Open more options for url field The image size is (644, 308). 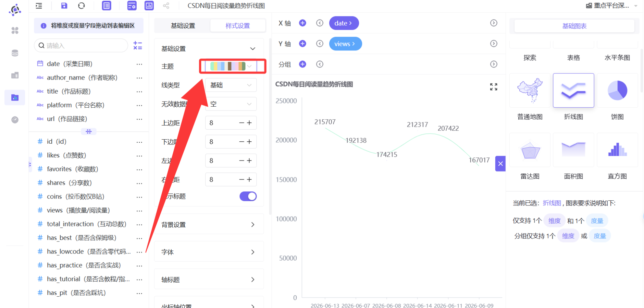(x=139, y=119)
